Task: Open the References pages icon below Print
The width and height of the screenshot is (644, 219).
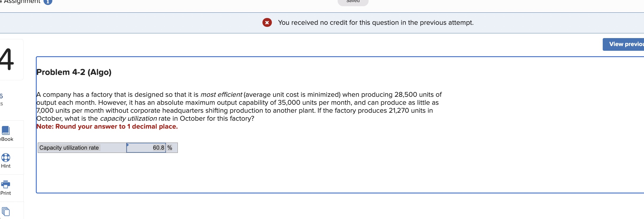Action: pos(6,212)
